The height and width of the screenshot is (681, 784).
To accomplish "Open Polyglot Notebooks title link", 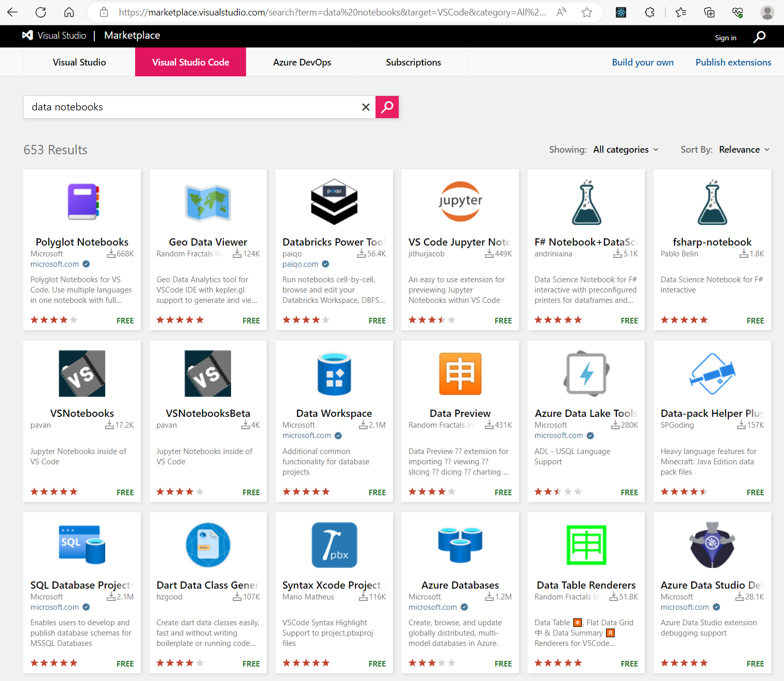I will 82,242.
